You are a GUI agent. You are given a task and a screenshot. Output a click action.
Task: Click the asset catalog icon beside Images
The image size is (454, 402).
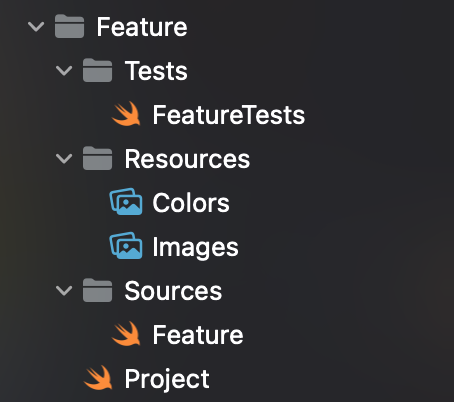click(x=126, y=246)
